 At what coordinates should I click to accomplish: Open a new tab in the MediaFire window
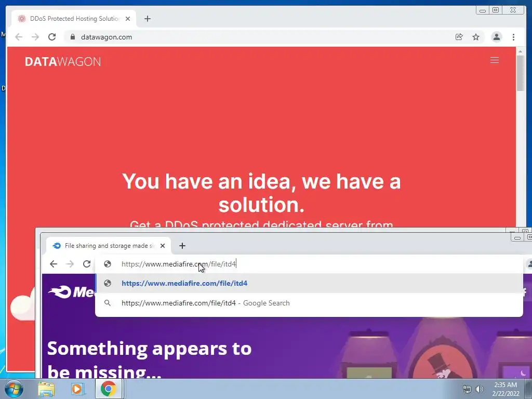click(182, 246)
